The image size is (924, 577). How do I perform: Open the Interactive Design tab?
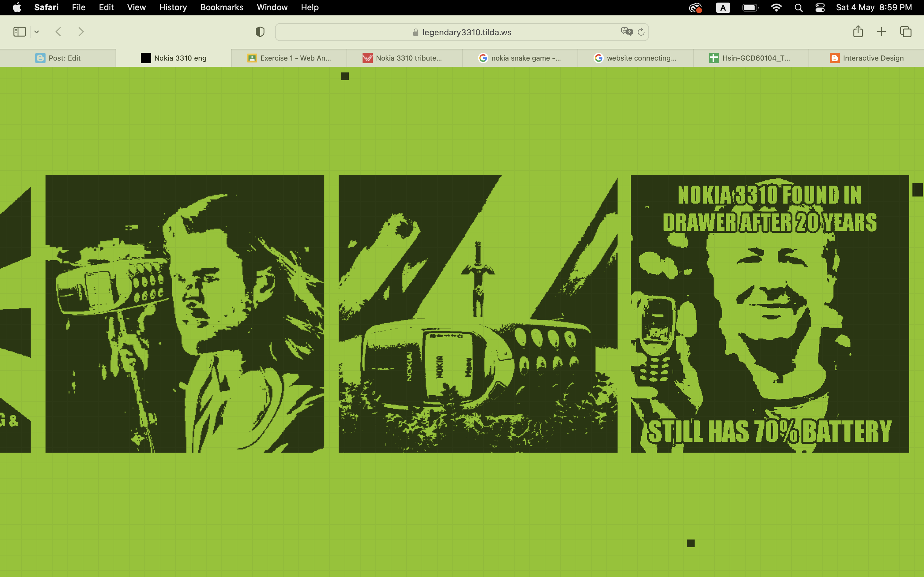[866, 58]
